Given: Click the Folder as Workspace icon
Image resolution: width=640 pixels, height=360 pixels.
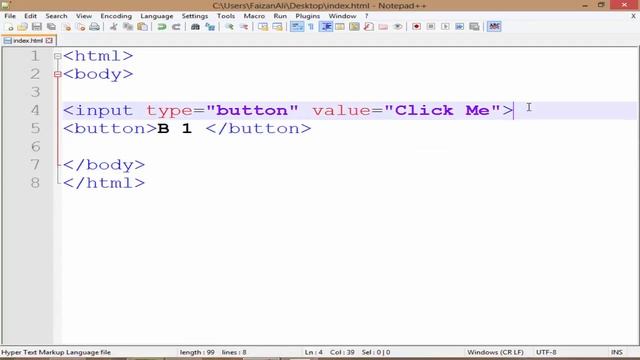Looking at the screenshot, I should pos(383,27).
